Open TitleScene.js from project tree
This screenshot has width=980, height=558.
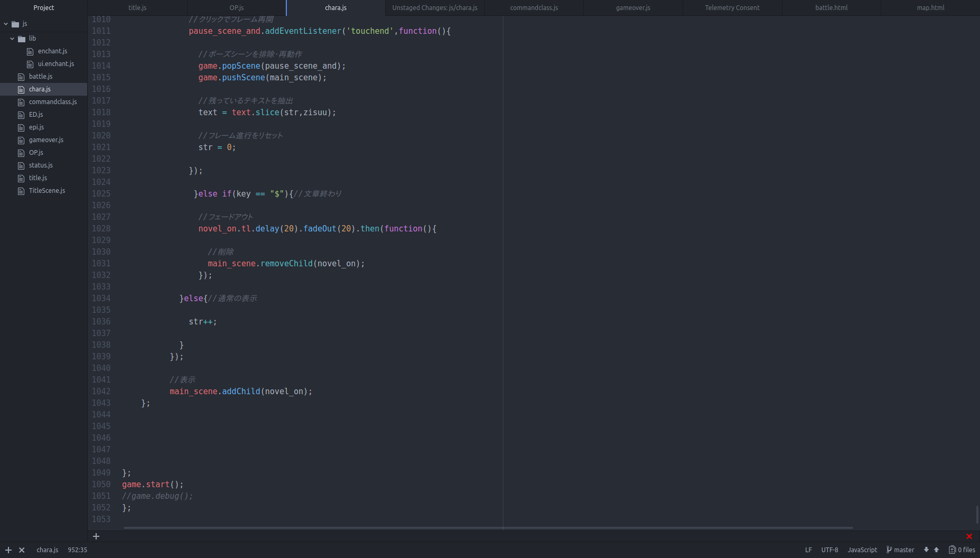(47, 191)
